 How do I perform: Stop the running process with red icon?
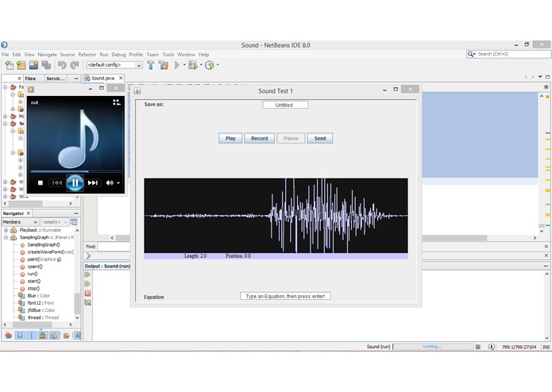click(87, 294)
